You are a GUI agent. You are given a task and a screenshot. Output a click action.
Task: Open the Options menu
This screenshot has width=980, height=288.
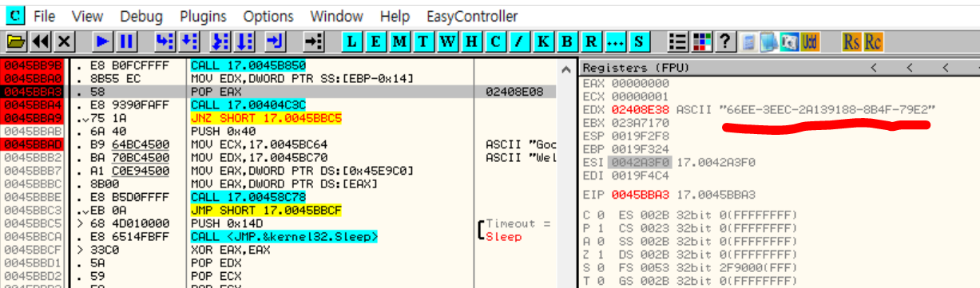coord(268,16)
